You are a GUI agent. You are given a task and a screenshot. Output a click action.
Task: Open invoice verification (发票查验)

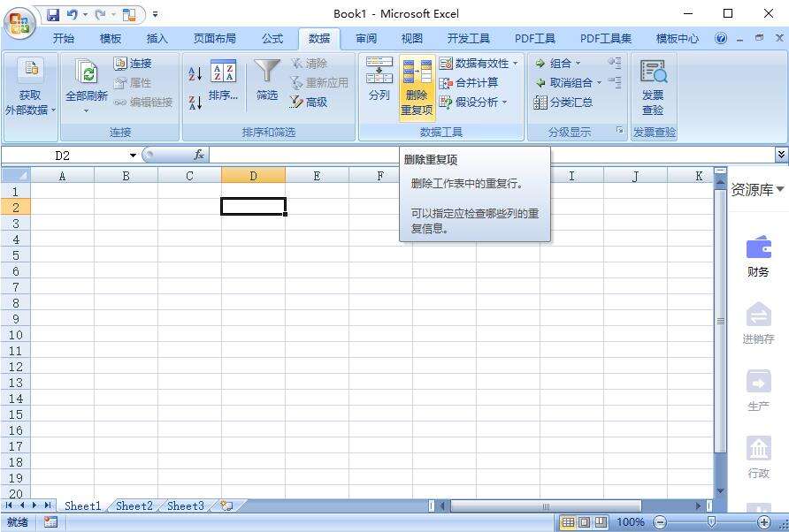point(653,87)
